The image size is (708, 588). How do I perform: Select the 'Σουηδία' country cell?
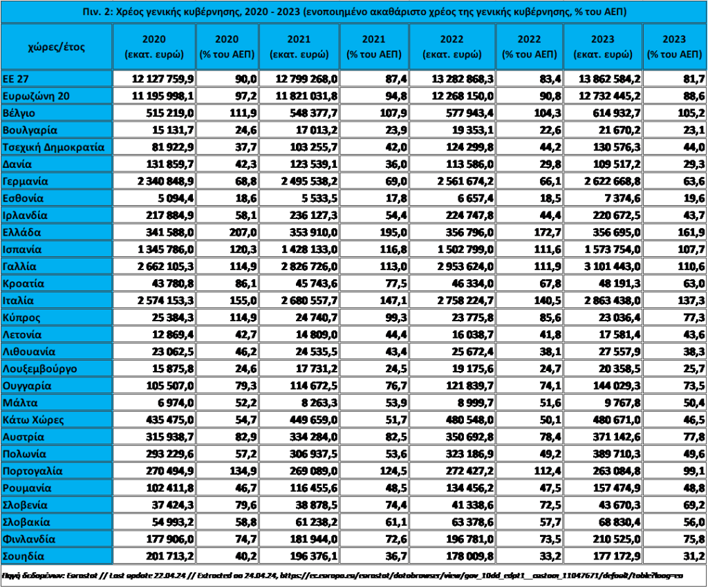(x=56, y=556)
